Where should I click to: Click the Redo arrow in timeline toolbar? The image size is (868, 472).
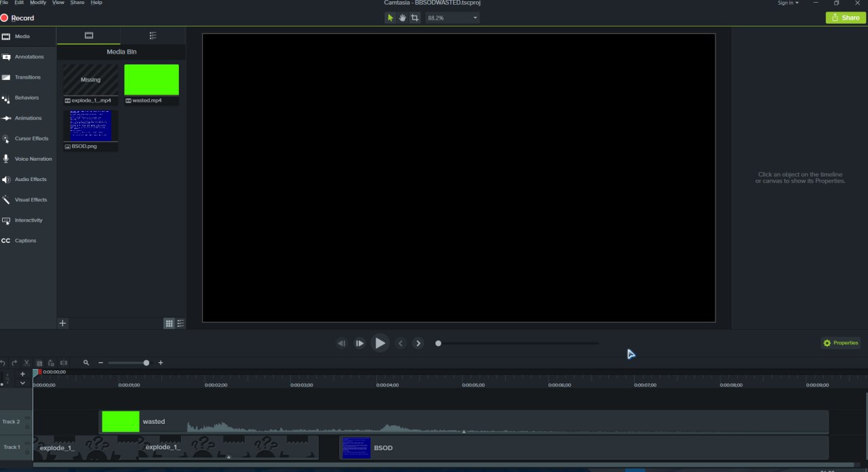(x=14, y=363)
